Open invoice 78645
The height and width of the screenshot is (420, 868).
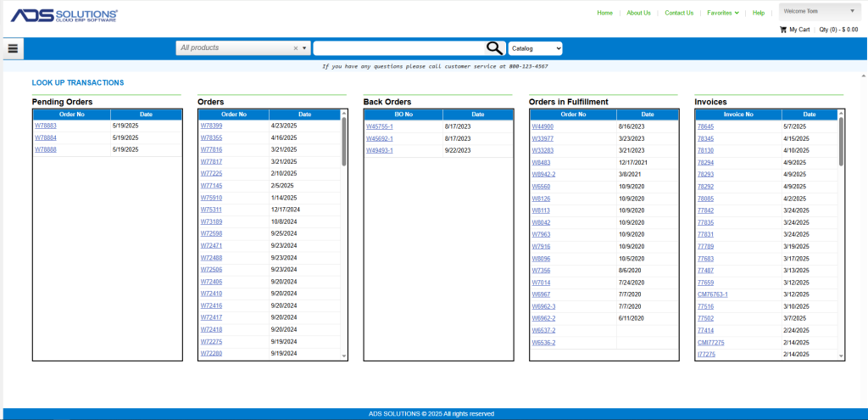[706, 126]
